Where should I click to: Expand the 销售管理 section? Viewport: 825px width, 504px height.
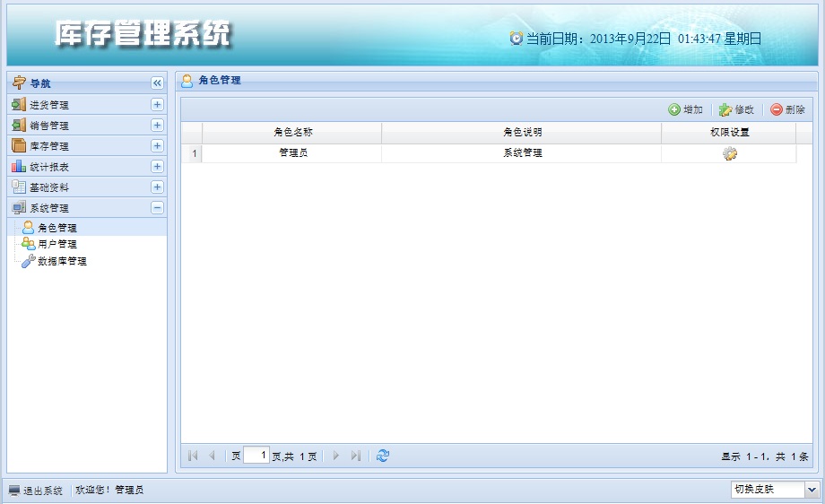tap(157, 126)
